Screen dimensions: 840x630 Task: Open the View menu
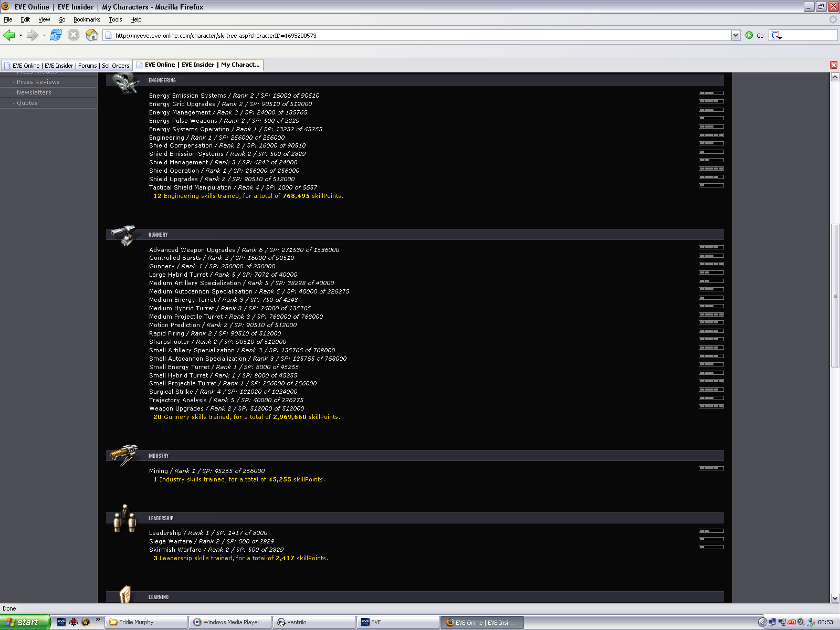click(x=44, y=19)
